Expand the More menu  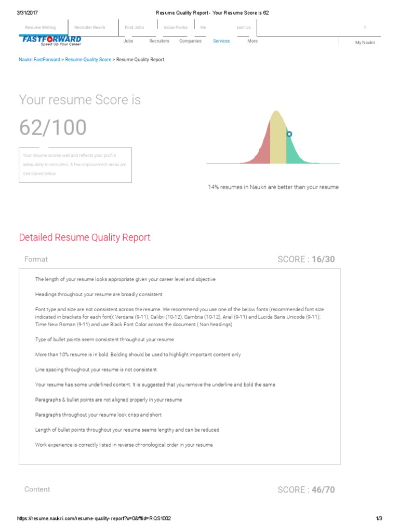(x=252, y=41)
